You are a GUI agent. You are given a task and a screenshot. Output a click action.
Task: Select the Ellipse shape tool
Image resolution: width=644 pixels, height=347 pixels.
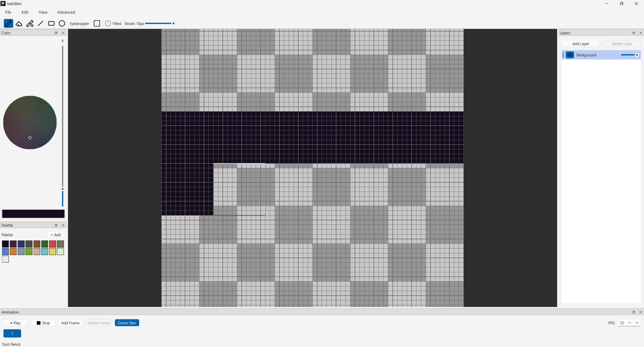(x=62, y=23)
